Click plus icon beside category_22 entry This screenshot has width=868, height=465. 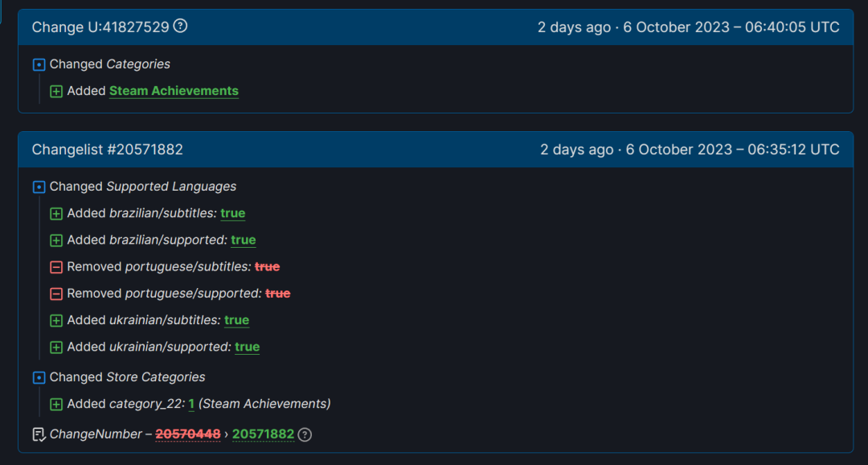coord(56,405)
